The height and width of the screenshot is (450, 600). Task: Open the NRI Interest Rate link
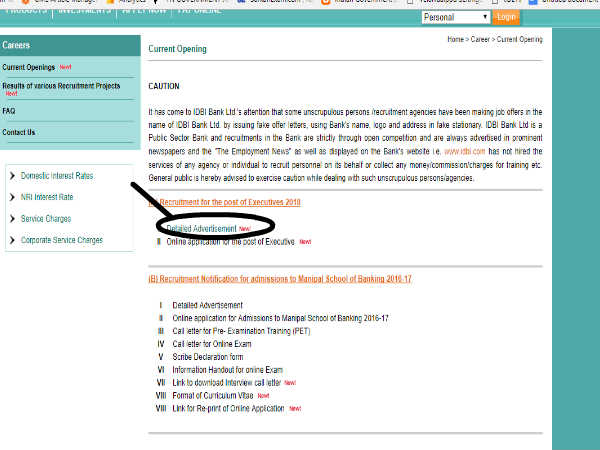pyautogui.click(x=47, y=197)
